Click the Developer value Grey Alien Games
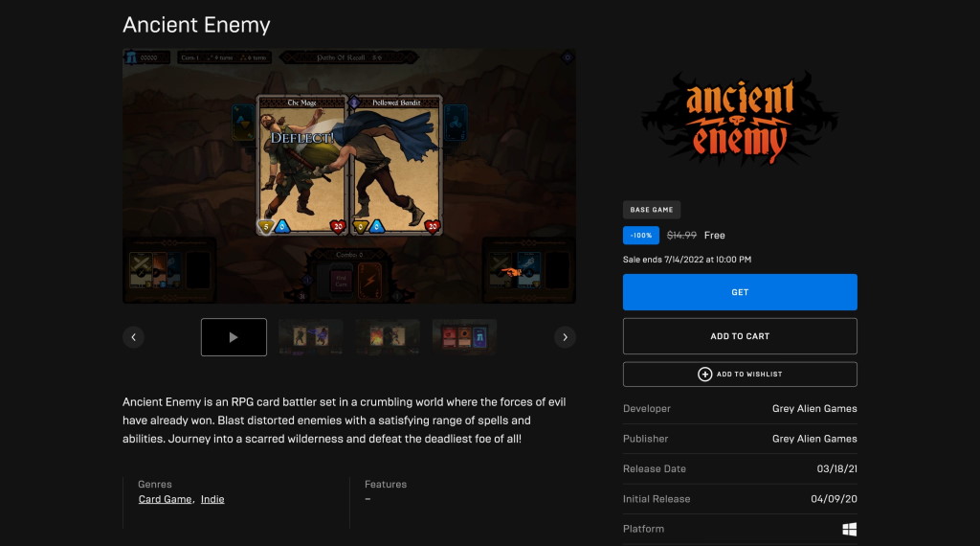The width and height of the screenshot is (980, 546). pos(814,408)
